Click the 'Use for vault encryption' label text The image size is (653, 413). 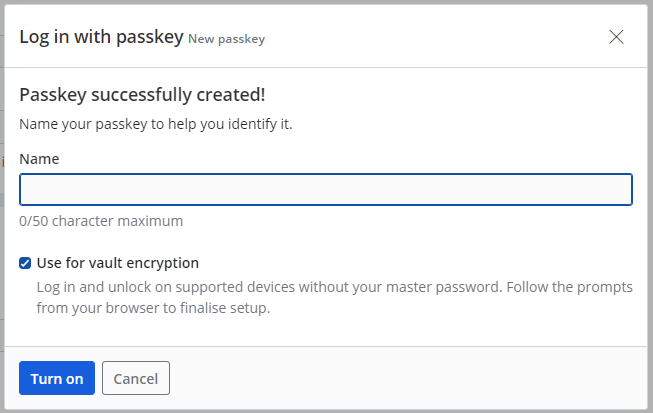point(118,263)
